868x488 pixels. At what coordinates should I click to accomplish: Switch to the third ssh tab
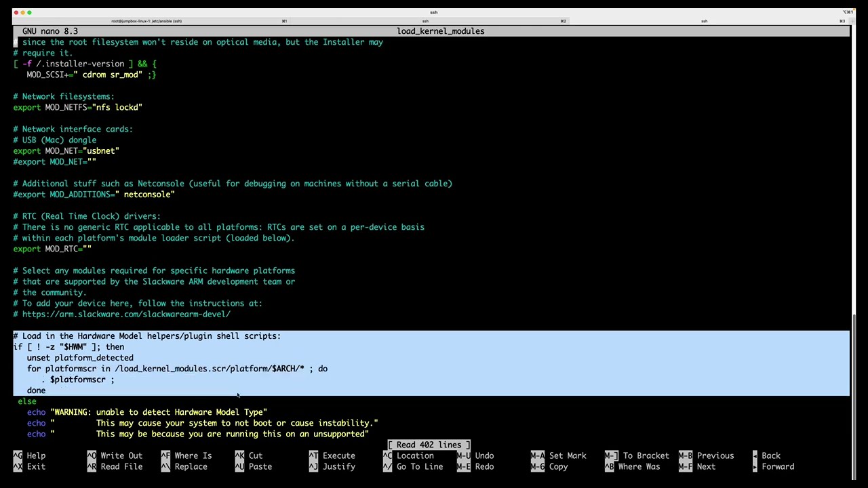coord(704,21)
